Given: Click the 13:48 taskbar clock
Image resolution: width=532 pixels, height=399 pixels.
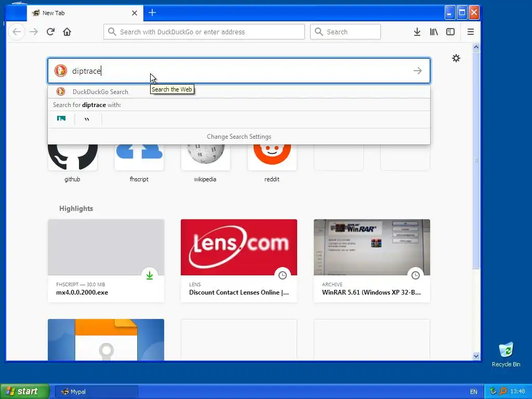Looking at the screenshot, I should click(518, 392).
